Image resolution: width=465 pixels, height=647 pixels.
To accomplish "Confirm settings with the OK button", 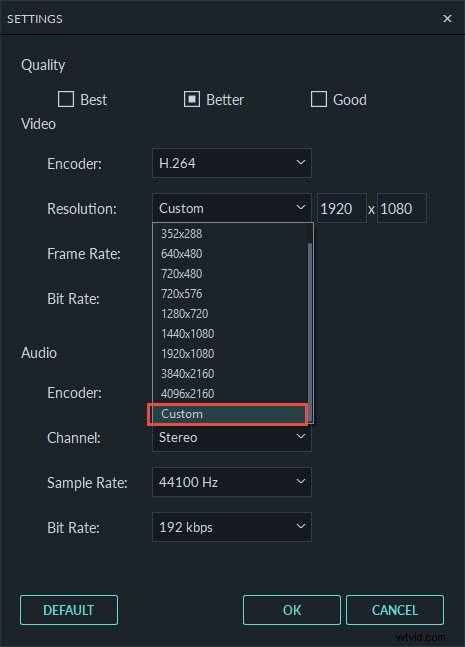I will click(x=292, y=610).
